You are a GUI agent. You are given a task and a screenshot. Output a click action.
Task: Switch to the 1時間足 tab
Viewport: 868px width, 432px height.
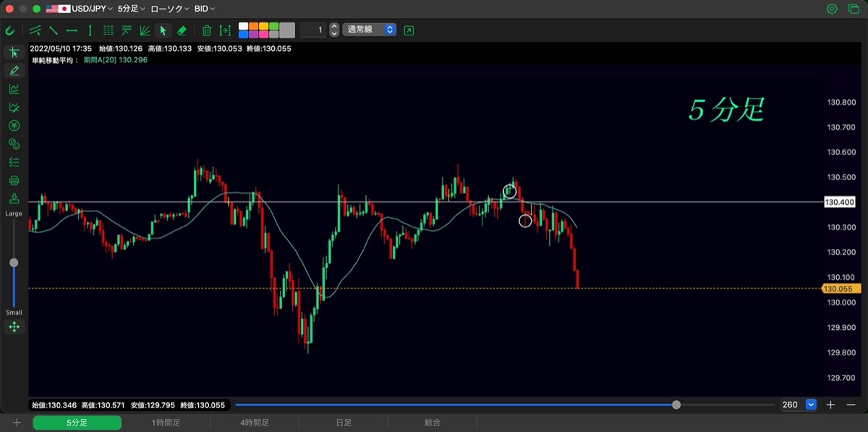tap(166, 423)
